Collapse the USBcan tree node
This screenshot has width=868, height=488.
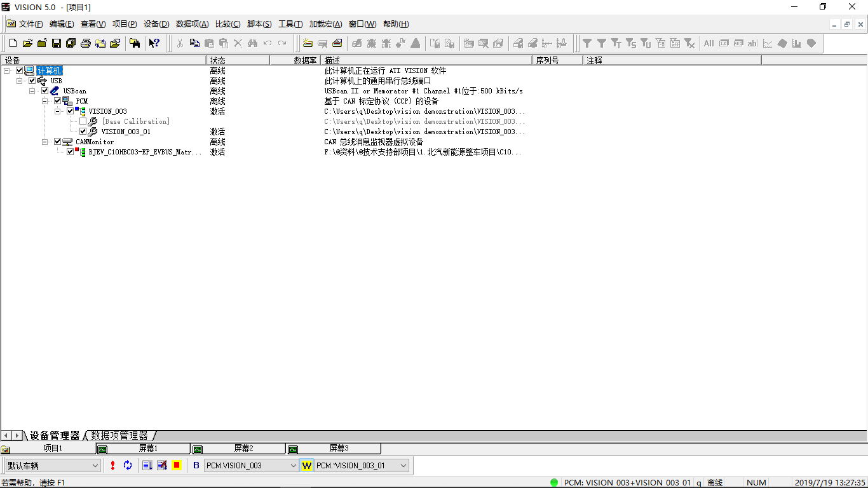tap(32, 91)
